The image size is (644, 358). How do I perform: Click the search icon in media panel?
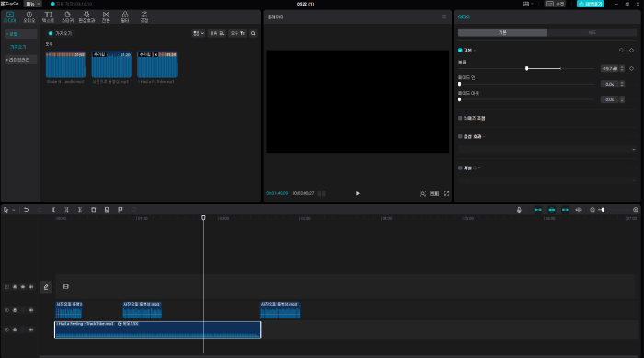(253, 33)
